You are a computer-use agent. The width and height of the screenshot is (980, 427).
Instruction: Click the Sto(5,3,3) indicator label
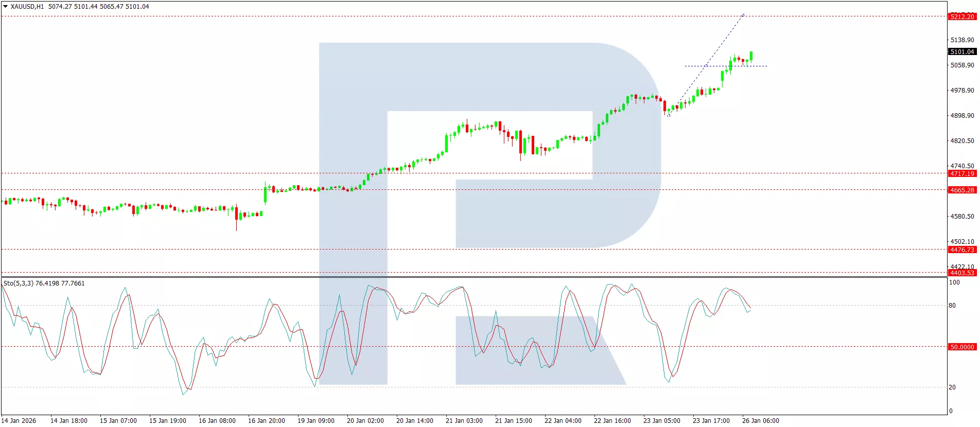tap(44, 283)
